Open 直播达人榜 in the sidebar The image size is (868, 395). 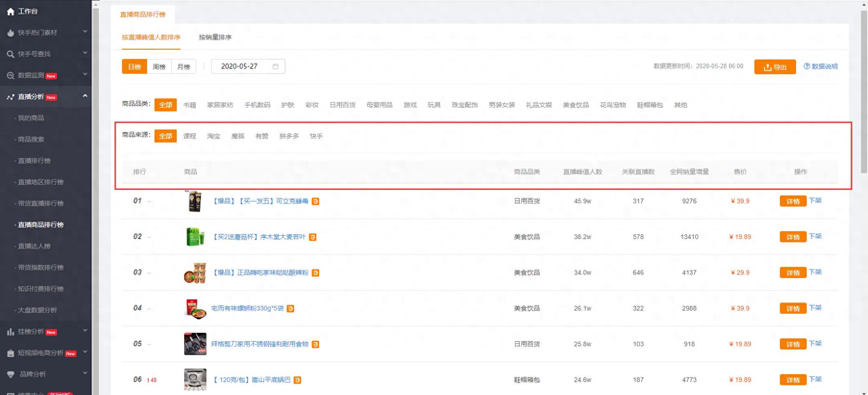coord(34,246)
